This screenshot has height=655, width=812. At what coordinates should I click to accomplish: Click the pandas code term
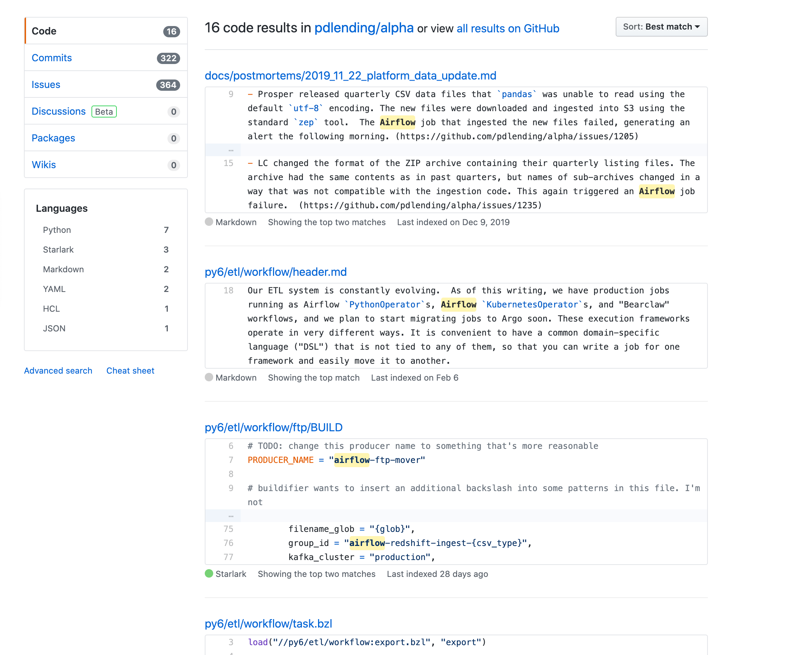pyautogui.click(x=516, y=94)
